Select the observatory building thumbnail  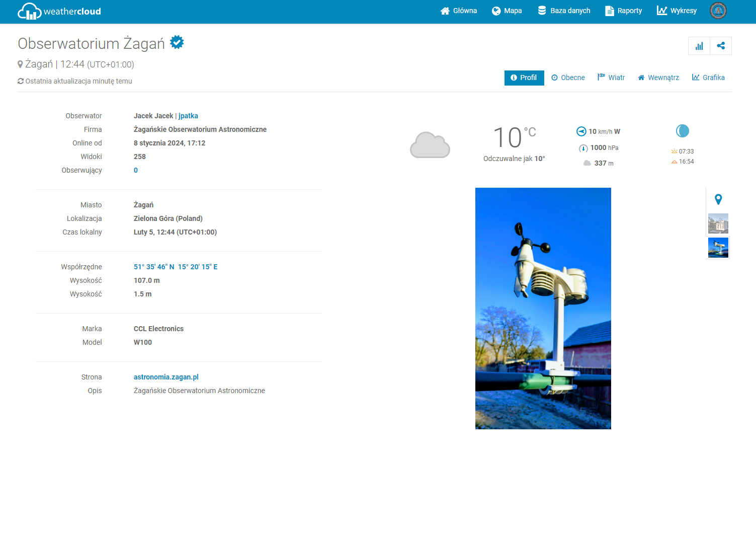718,223
